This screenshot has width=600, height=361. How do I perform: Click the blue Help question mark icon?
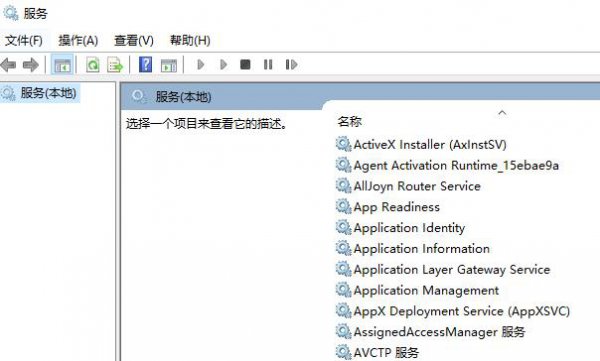click(145, 64)
